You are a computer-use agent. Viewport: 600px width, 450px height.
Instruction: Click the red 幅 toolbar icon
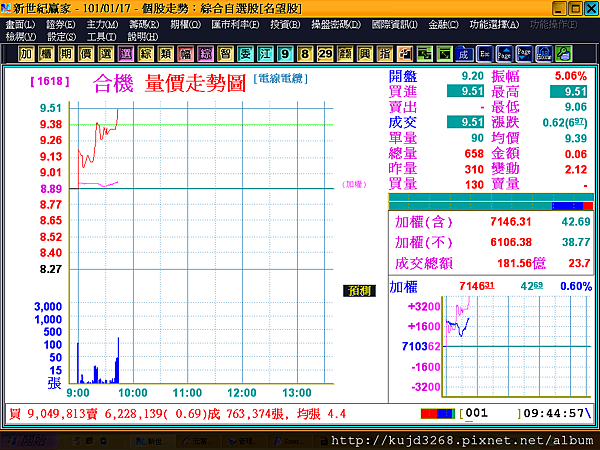click(185, 54)
